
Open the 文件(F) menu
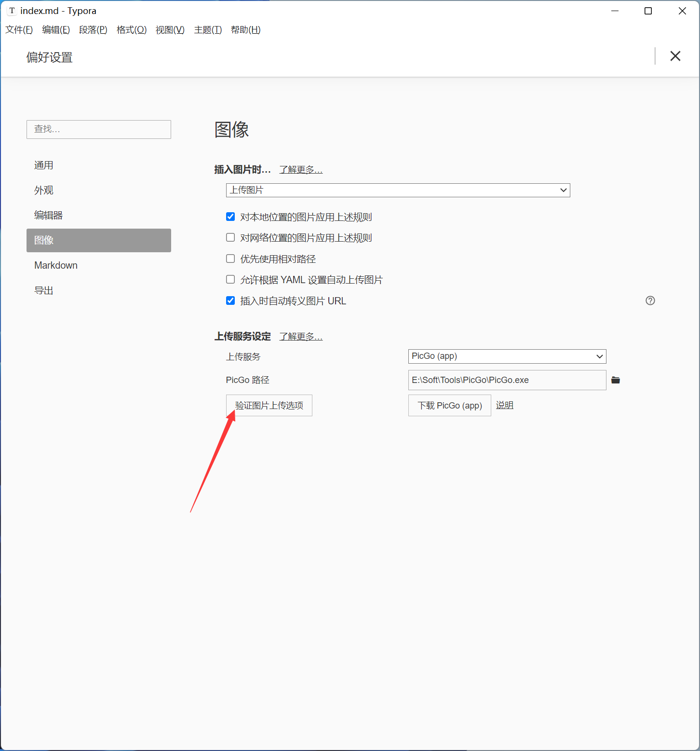click(19, 30)
